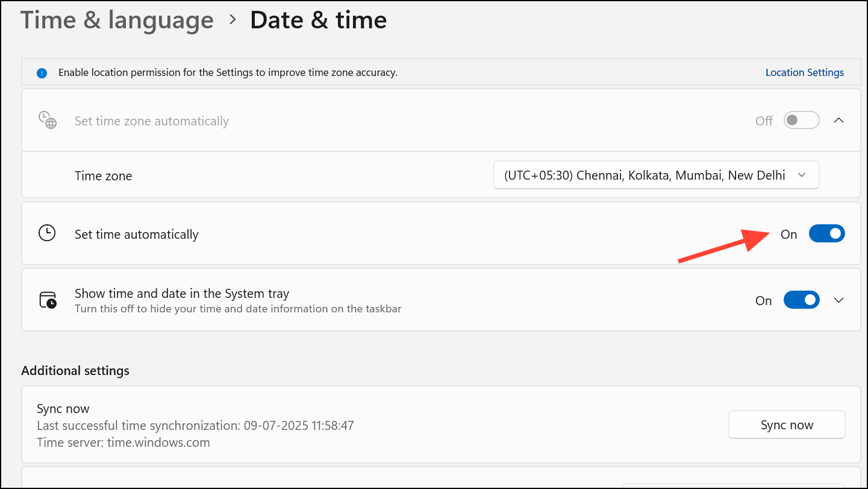Click the clock icon beside Set time automatically

[47, 234]
